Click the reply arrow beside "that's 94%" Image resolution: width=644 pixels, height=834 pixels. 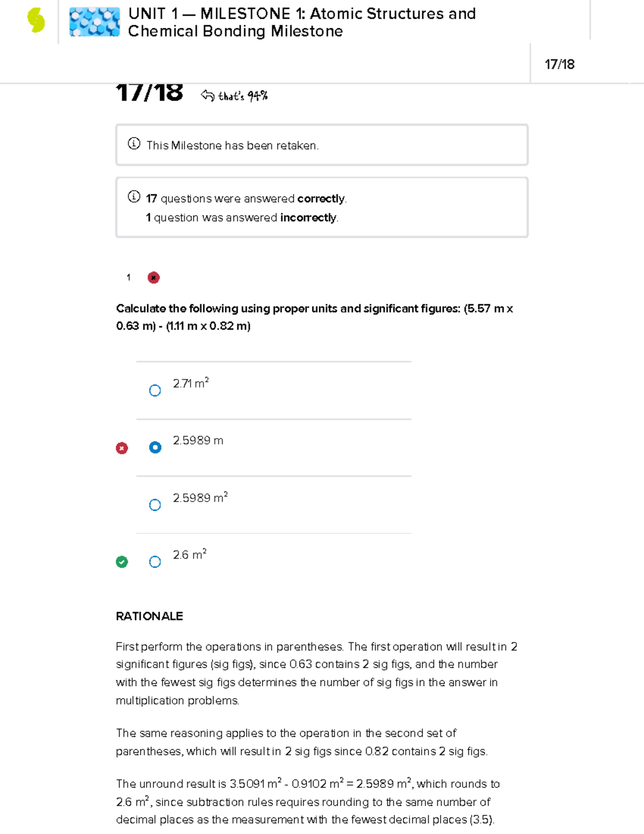pyautogui.click(x=207, y=96)
